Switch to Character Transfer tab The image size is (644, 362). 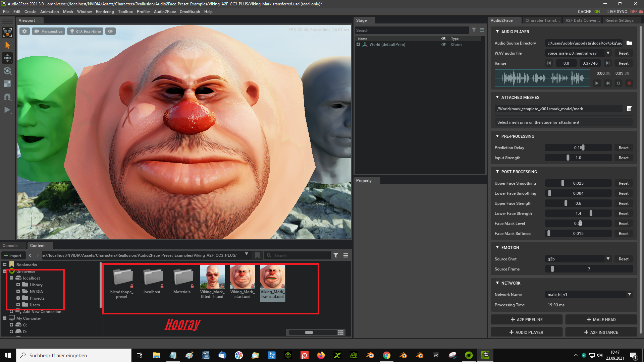click(542, 20)
